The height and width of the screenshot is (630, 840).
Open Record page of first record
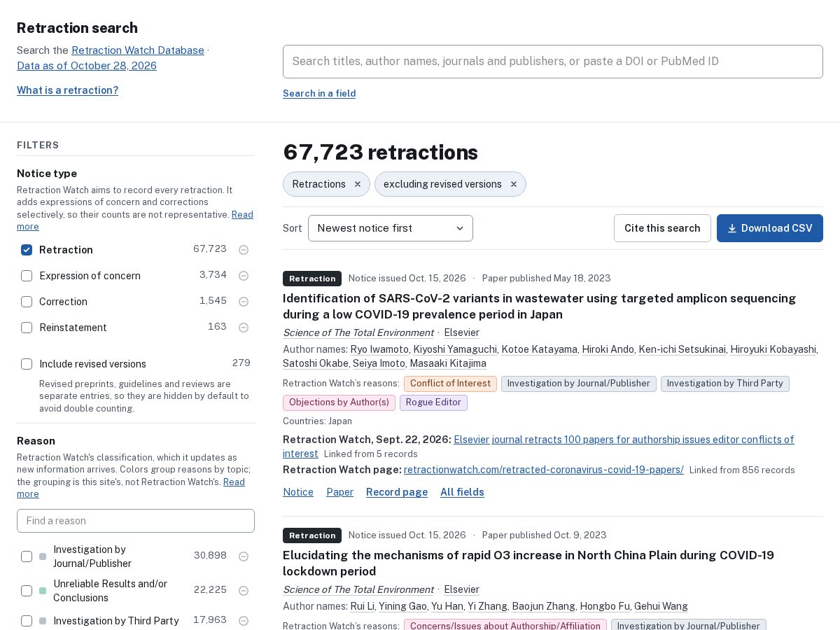tap(397, 492)
